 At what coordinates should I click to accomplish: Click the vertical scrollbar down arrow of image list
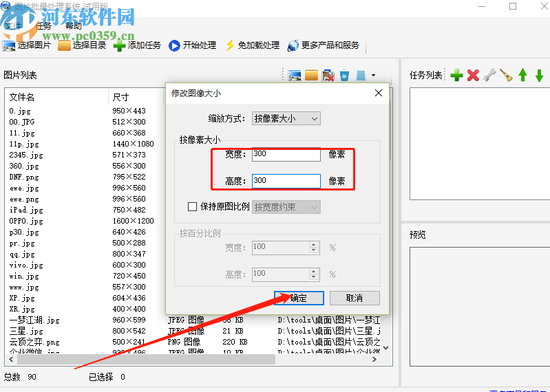coord(386,348)
